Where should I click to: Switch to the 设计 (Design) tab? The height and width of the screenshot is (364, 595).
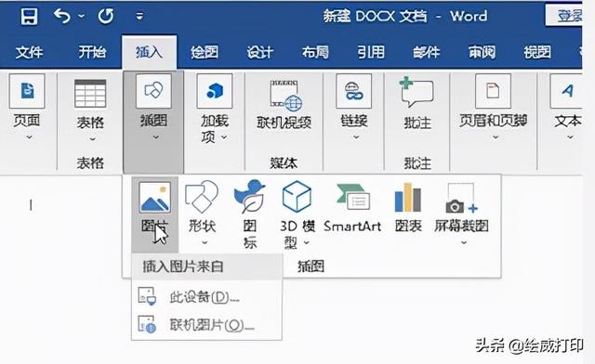(260, 52)
